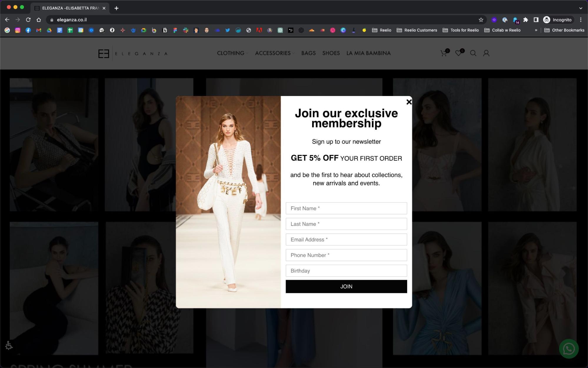
Task: Open the Reelio Customers bookmarks folder
Action: point(417,30)
